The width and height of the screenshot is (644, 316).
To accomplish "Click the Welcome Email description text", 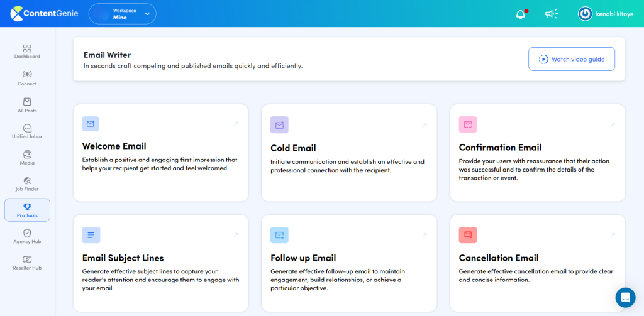I will coord(160,164).
